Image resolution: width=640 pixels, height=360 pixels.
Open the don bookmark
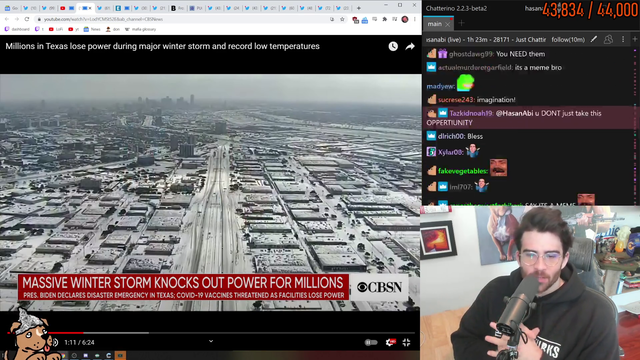click(x=113, y=29)
